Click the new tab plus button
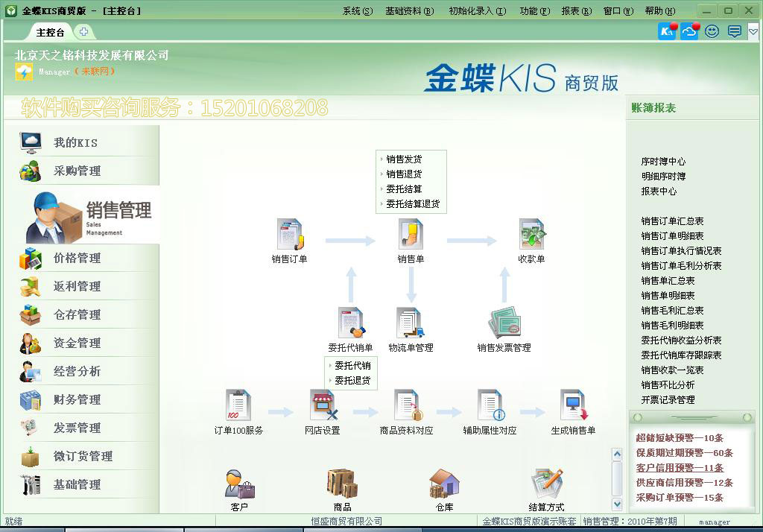Viewport: 763px width, 532px height. (x=84, y=32)
